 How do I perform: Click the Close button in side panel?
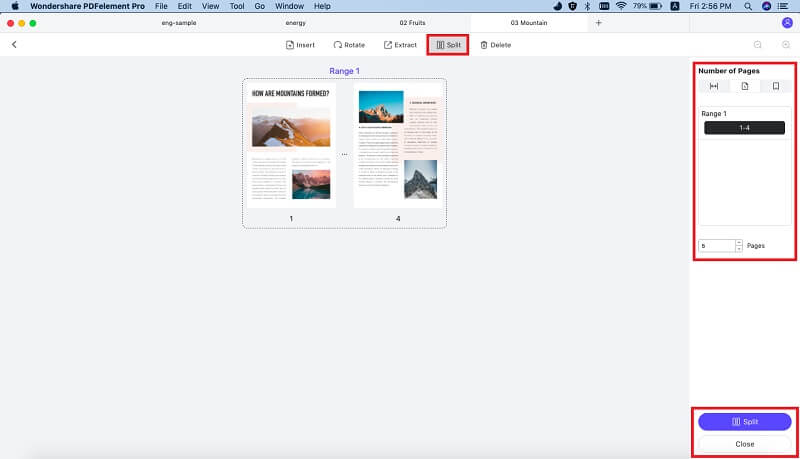744,443
